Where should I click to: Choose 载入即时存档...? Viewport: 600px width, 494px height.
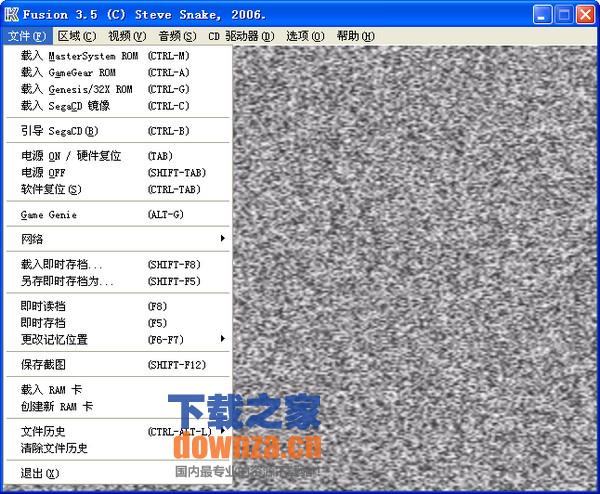click(118, 264)
